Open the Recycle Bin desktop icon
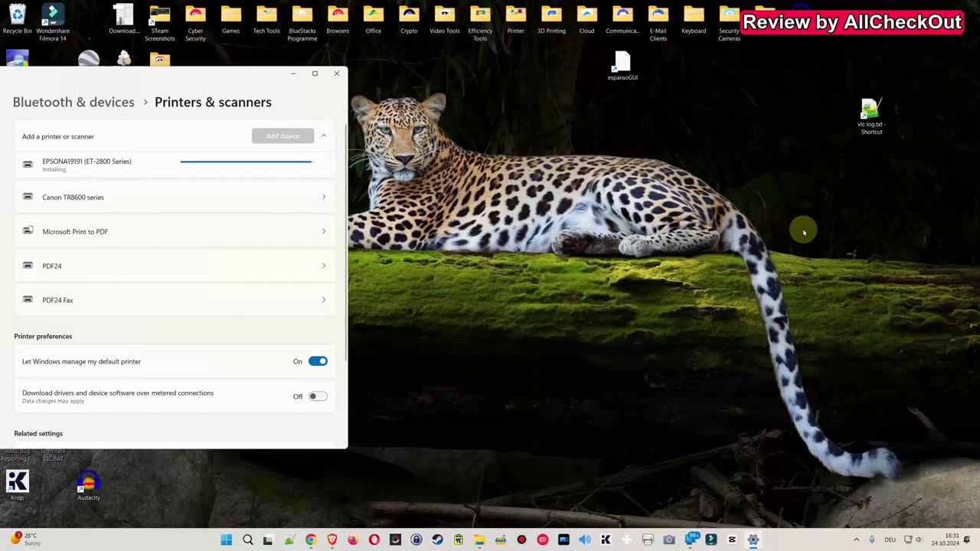Viewport: 980px width, 551px height. coord(17,20)
